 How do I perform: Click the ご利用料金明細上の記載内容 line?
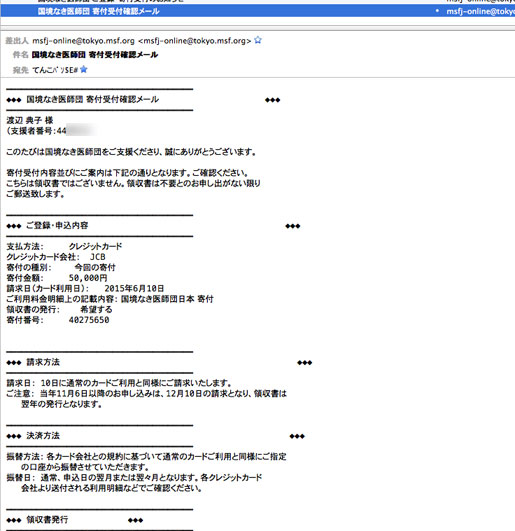click(110, 299)
